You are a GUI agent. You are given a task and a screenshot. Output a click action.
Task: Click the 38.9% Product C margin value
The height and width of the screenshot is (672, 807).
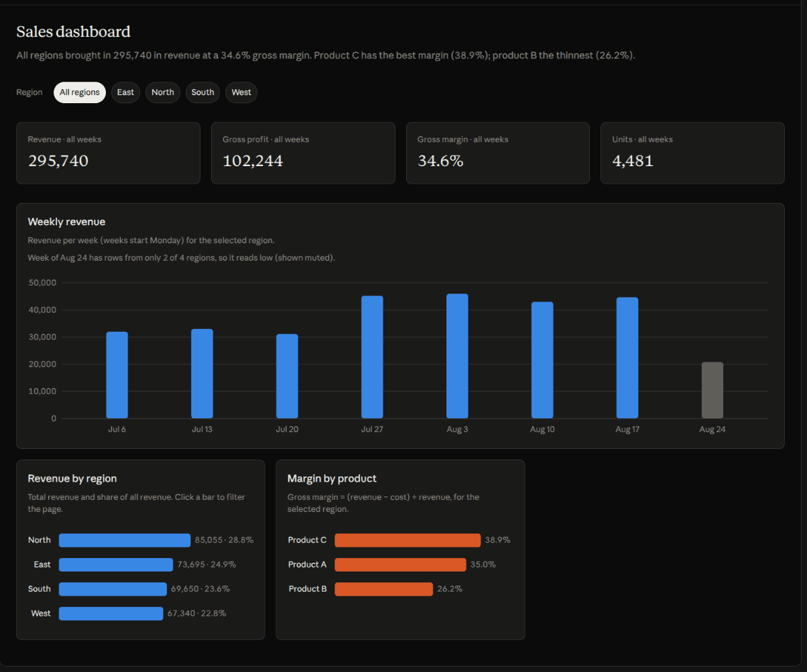[x=498, y=540]
